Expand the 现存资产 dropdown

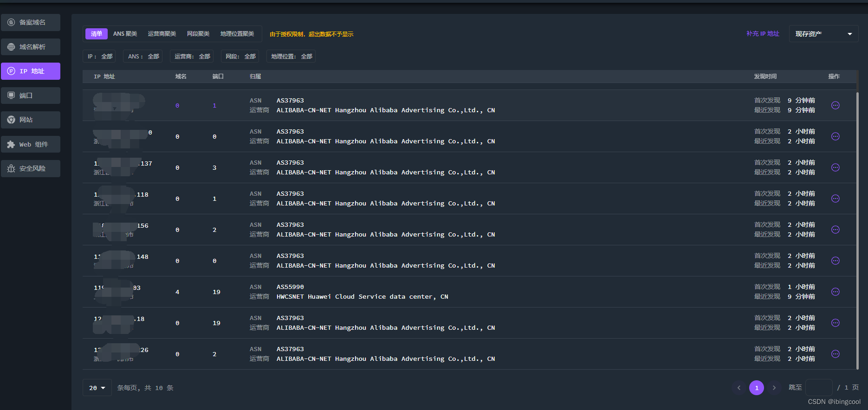pyautogui.click(x=824, y=34)
